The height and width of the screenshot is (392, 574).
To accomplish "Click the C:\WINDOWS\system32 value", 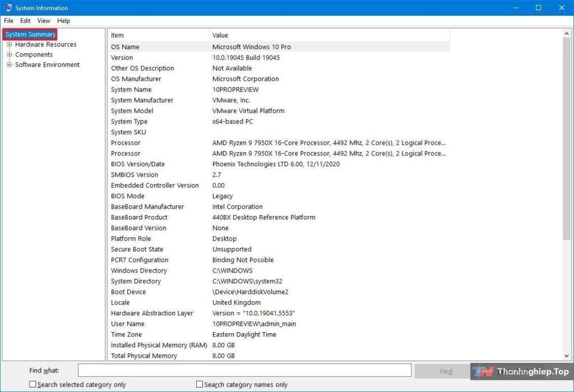I will (x=247, y=281).
